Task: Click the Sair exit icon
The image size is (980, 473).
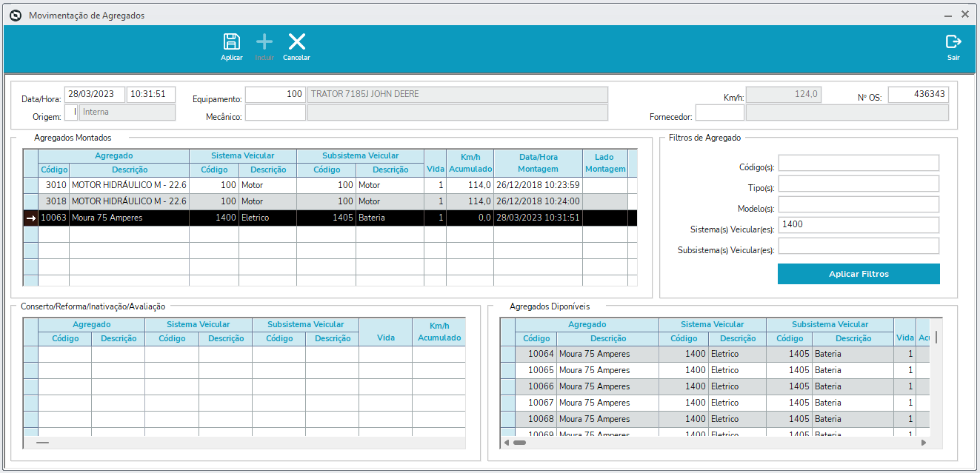Action: coord(953,42)
